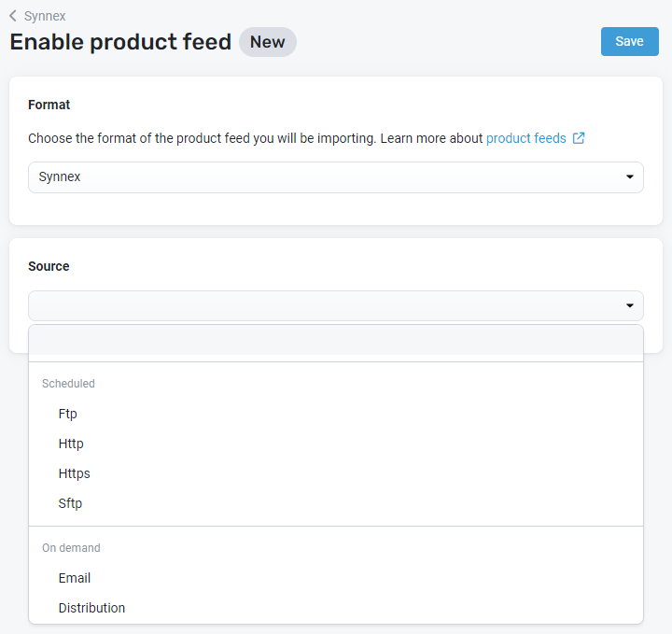The image size is (672, 634).
Task: Collapse the empty Source select field
Action: 336,305
